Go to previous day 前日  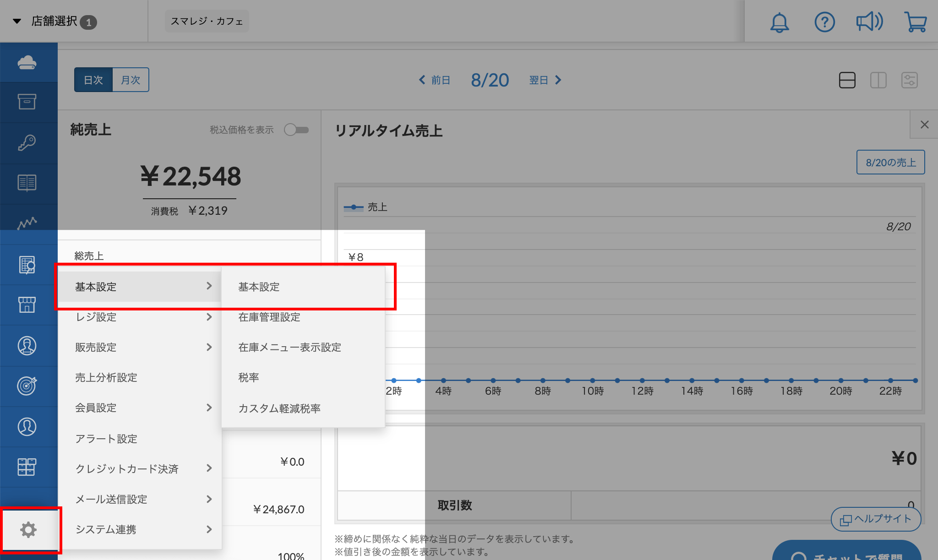435,80
